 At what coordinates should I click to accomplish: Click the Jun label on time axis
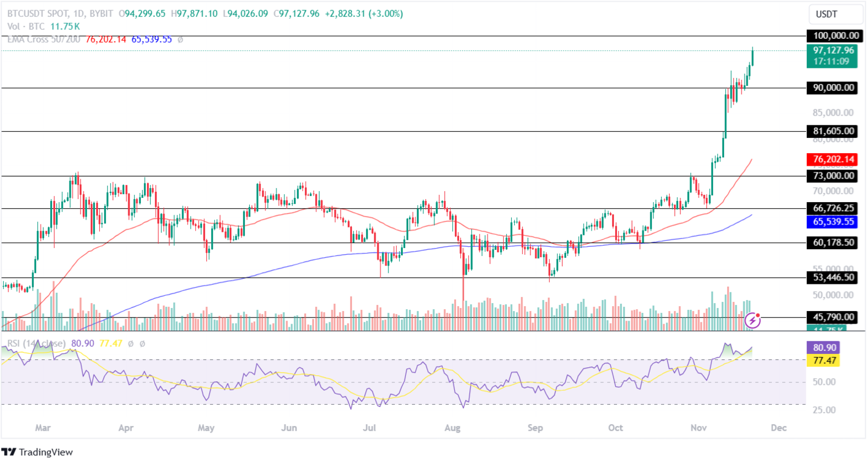(x=289, y=428)
